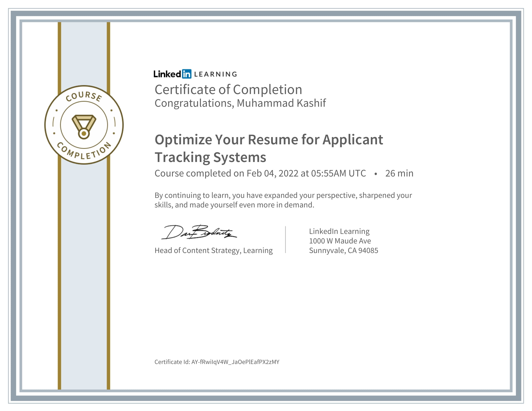Click the Linked wordmark text
532x411 pixels.
tap(167, 74)
